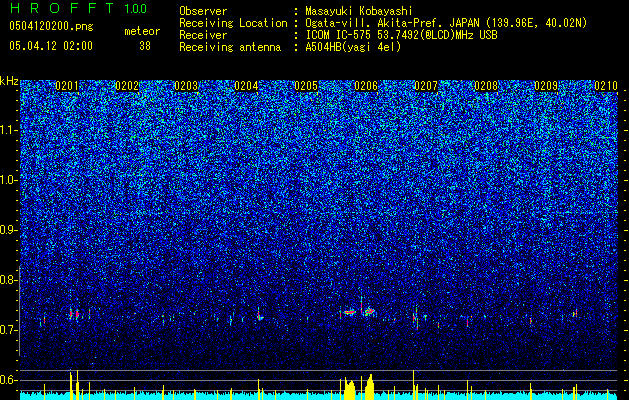The width and height of the screenshot is (629, 400).
Task: Click the 0.8 frequency axis label
Action: click(x=8, y=280)
